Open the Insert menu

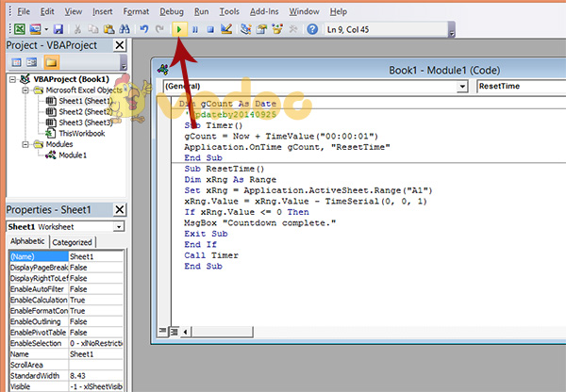click(103, 11)
